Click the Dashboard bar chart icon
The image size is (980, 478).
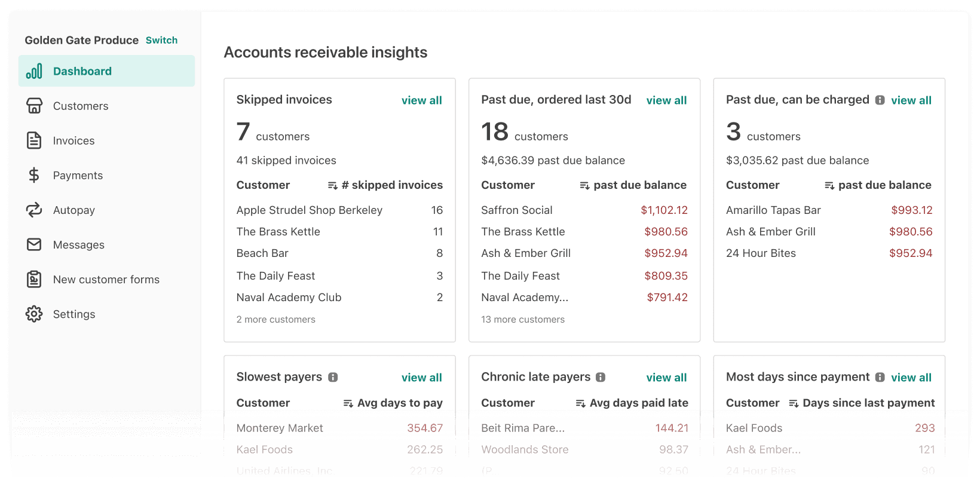(x=34, y=71)
